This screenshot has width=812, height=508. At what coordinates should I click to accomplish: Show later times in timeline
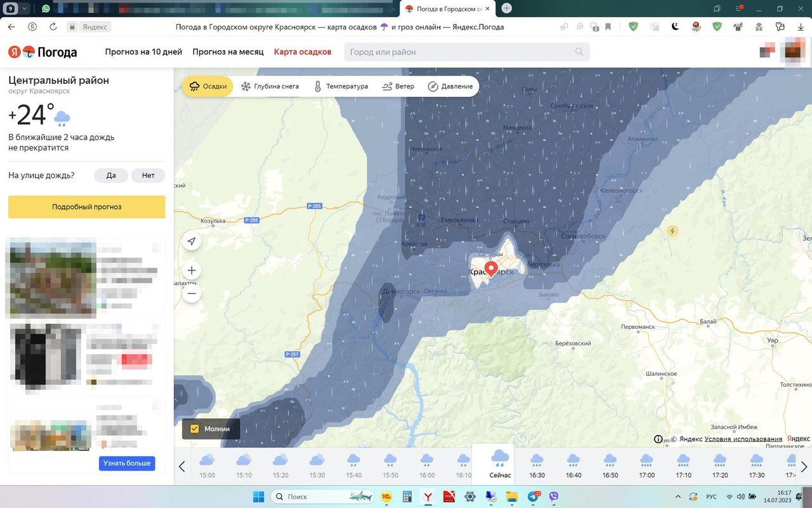804,467
